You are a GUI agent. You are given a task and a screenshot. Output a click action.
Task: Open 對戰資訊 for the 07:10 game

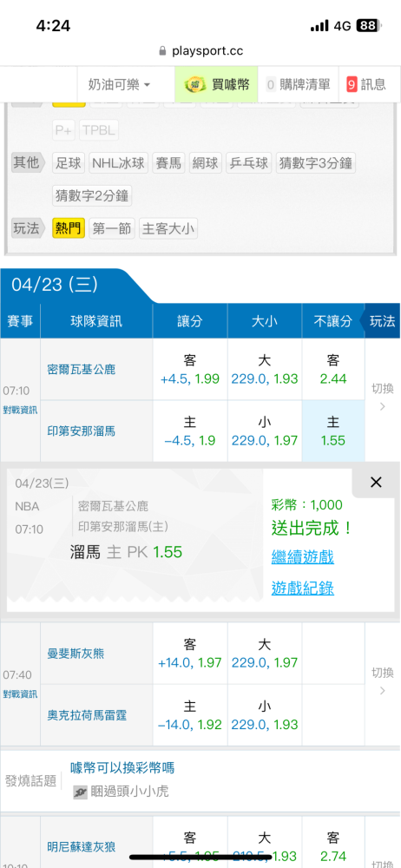20,410
